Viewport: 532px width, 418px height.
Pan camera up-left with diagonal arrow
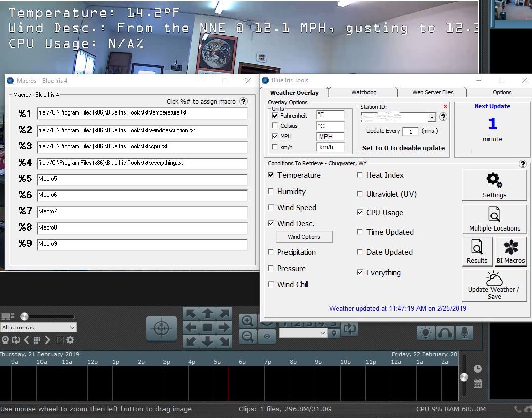191,313
